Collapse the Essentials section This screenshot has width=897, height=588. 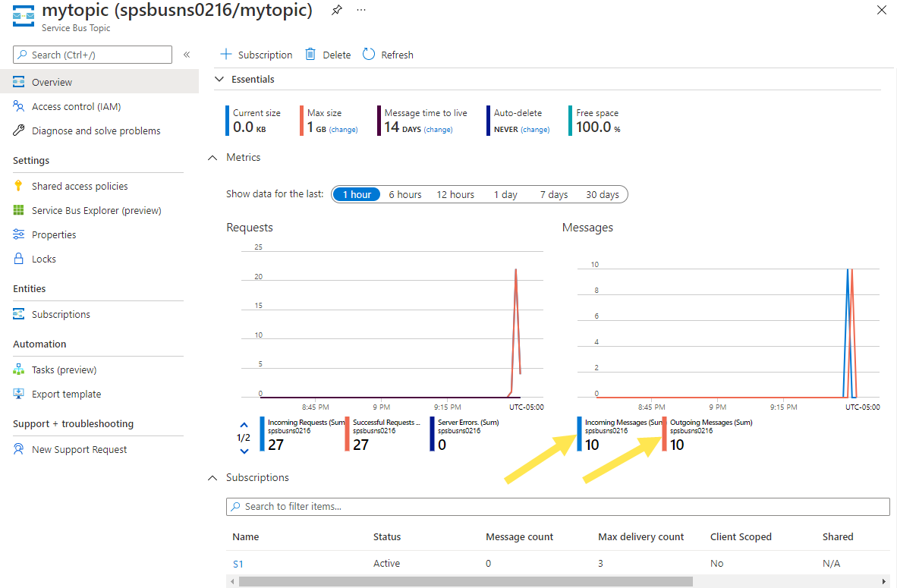[x=219, y=79]
